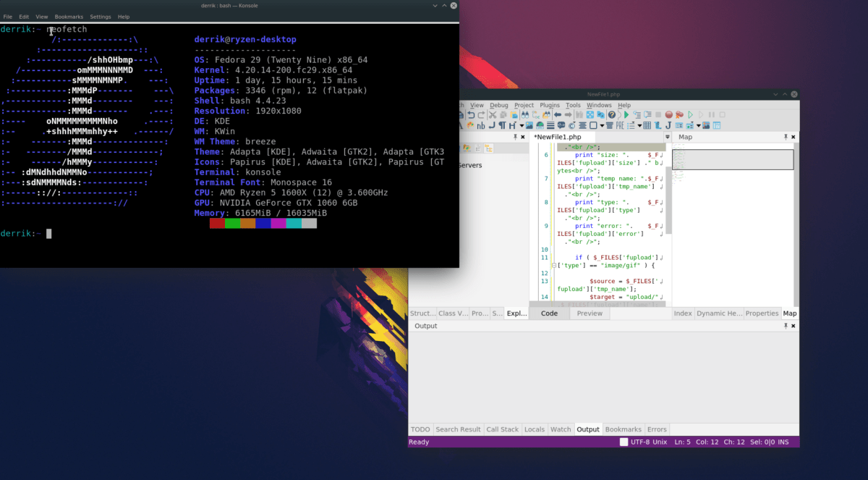Click the Undo arrow icon
The width and height of the screenshot is (868, 480).
pos(470,114)
